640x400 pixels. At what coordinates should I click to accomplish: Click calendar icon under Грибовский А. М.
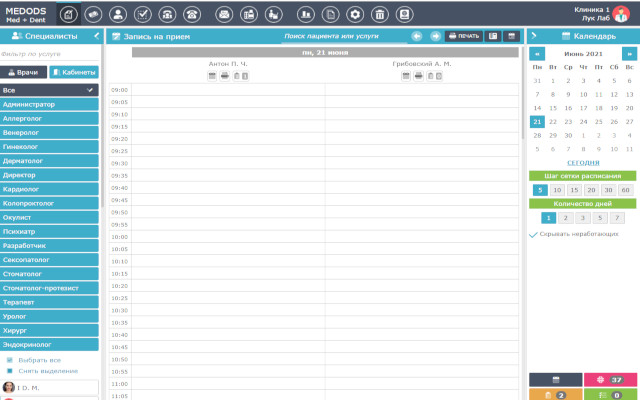406,76
